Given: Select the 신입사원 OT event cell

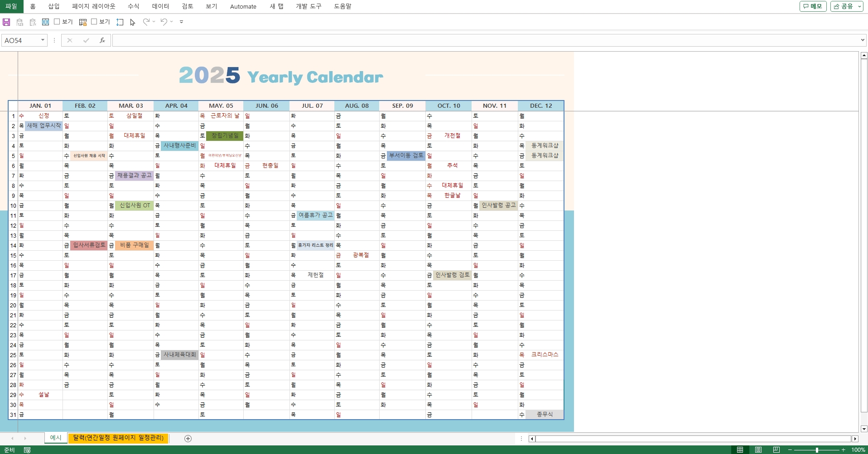Looking at the screenshot, I should click(135, 205).
